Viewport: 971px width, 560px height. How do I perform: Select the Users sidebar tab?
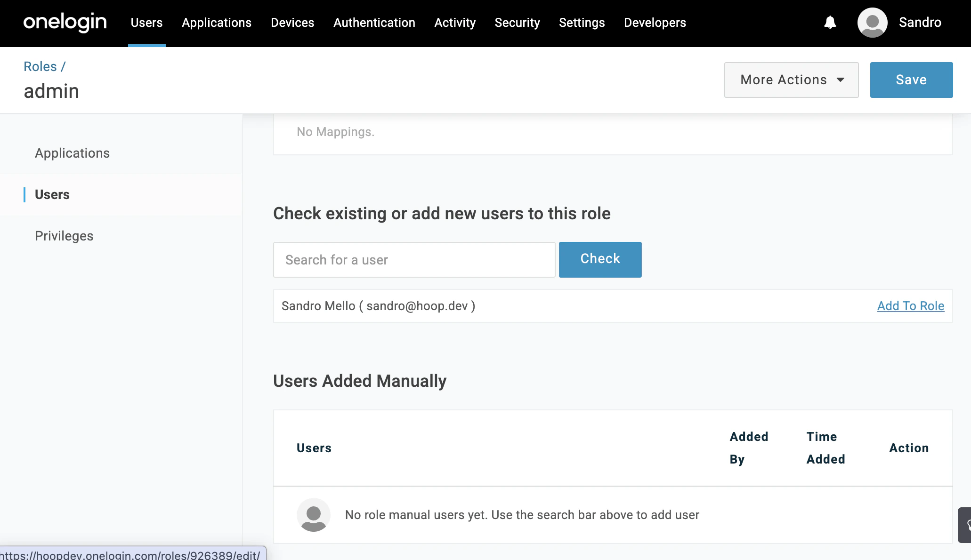click(52, 194)
